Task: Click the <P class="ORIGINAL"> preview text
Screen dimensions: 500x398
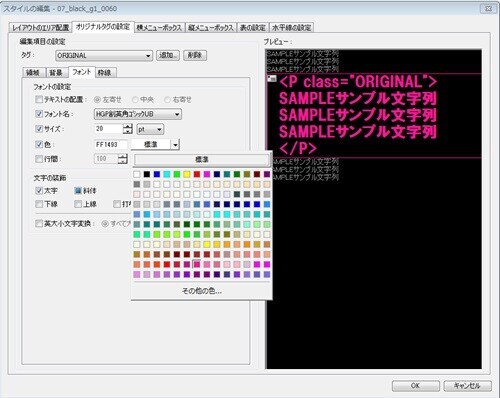Action: [x=358, y=82]
